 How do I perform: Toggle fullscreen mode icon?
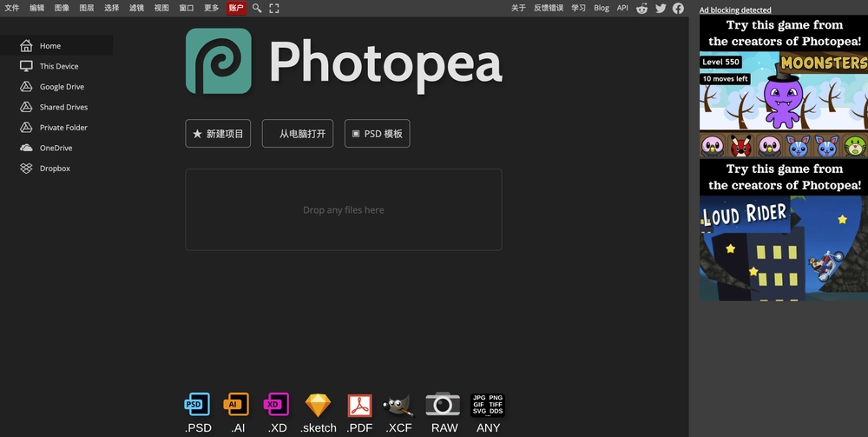point(274,8)
